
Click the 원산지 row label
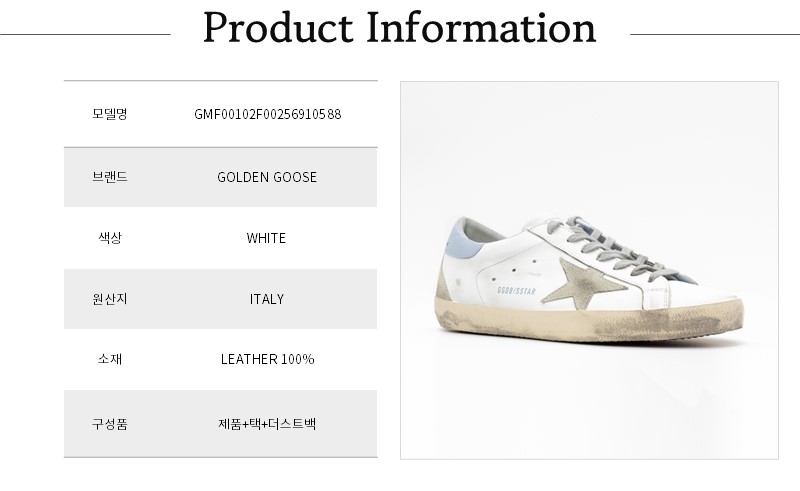(109, 299)
